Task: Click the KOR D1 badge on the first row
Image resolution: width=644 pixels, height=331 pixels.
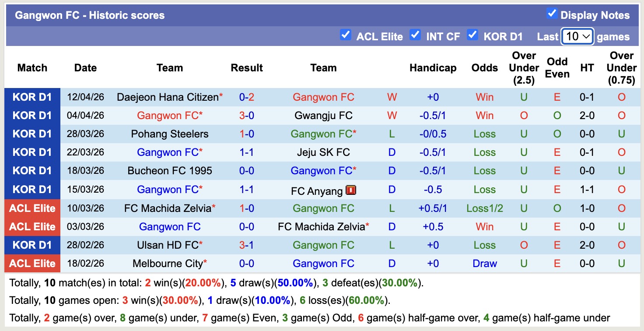Action: (32, 97)
